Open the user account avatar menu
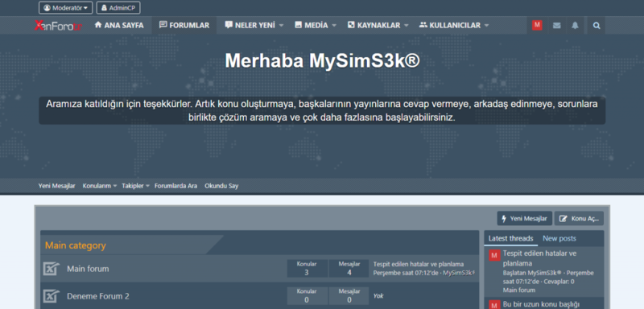 pos(537,26)
